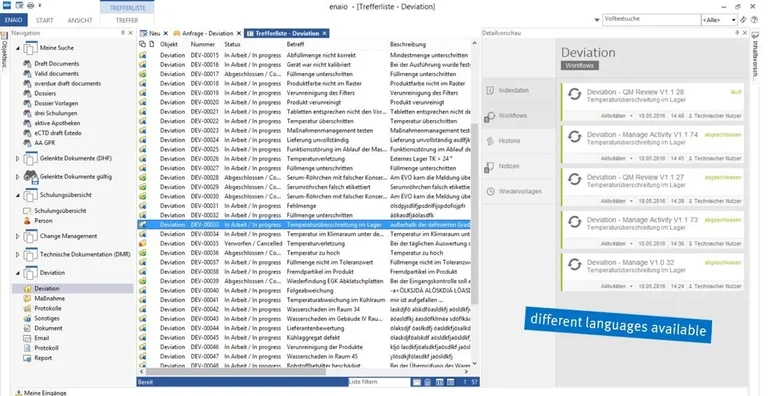Viewport: 768px width, 396px height.
Task: Expand the Technische Dokumentation (DMR) node
Action: pos(18,255)
